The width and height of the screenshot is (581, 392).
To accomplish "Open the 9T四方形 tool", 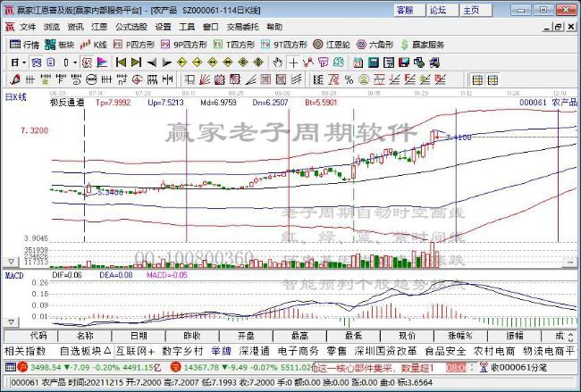I will click(x=284, y=45).
